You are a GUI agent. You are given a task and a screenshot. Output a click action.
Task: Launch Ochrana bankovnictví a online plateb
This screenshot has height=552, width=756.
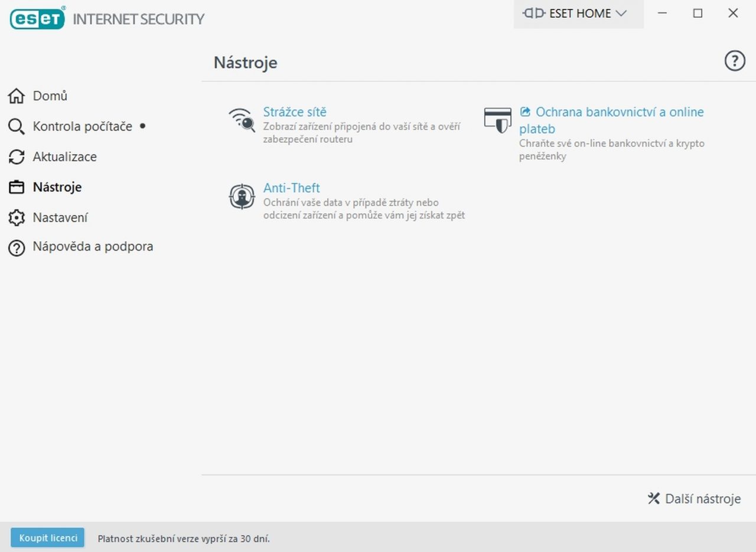pyautogui.click(x=619, y=113)
